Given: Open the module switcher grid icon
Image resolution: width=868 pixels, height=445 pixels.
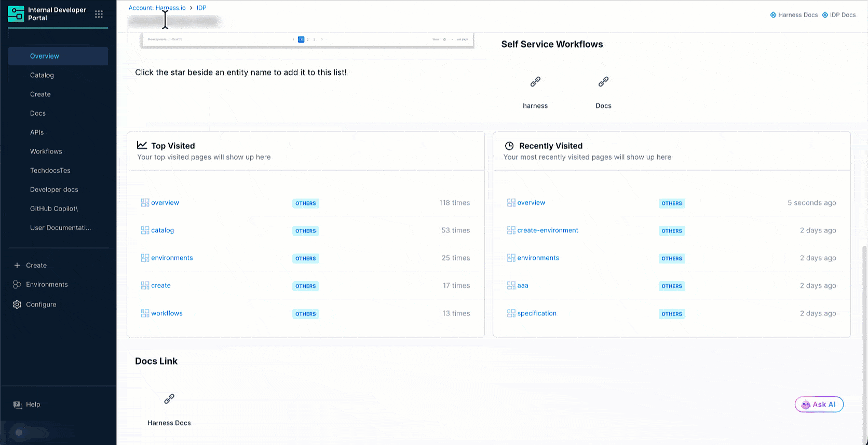Looking at the screenshot, I should [x=99, y=15].
